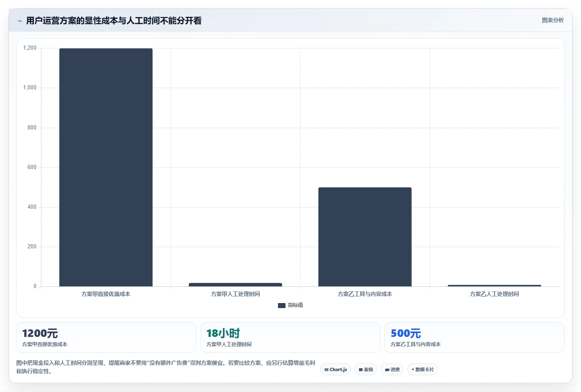The image size is (581, 392).
Task: Open the 1200元 data card
Action: [106, 337]
